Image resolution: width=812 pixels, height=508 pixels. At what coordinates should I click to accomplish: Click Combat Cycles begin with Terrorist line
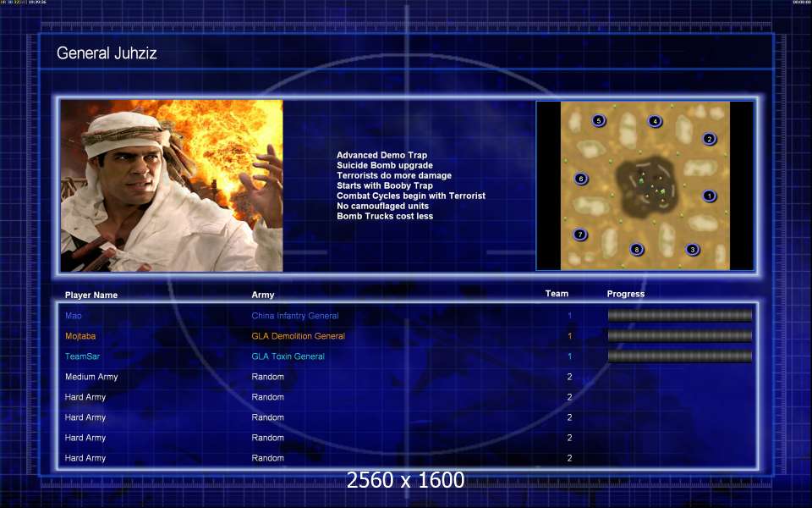tap(411, 196)
